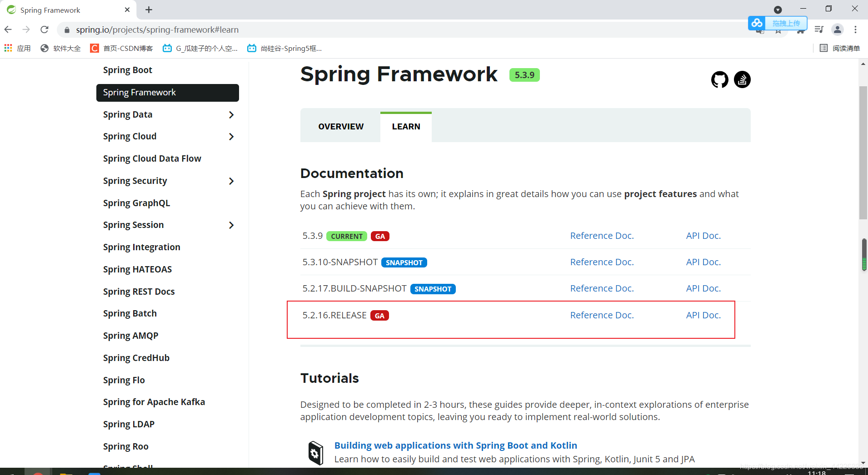Click the CURRENT label on 5.3.9
This screenshot has width=868, height=475.
pos(347,236)
